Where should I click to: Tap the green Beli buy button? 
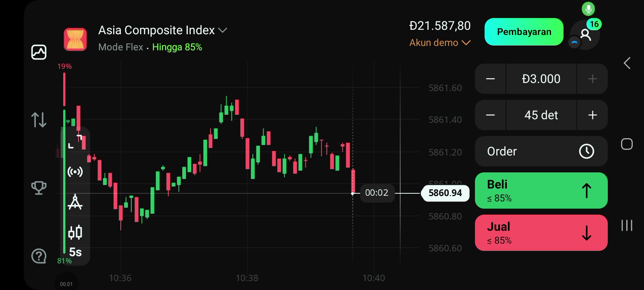[541, 191]
